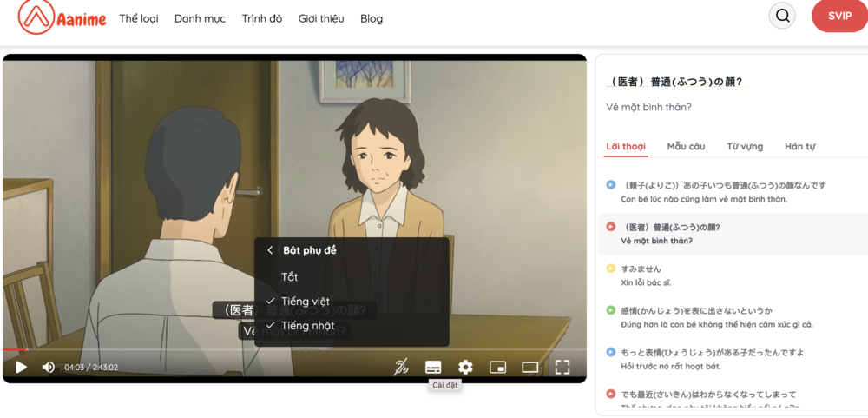Viewport: 868px width, 418px height.
Task: Click the もっと表情(ひょうじょう)がある子だったんですよ text
Action: pyautogui.click(x=713, y=353)
